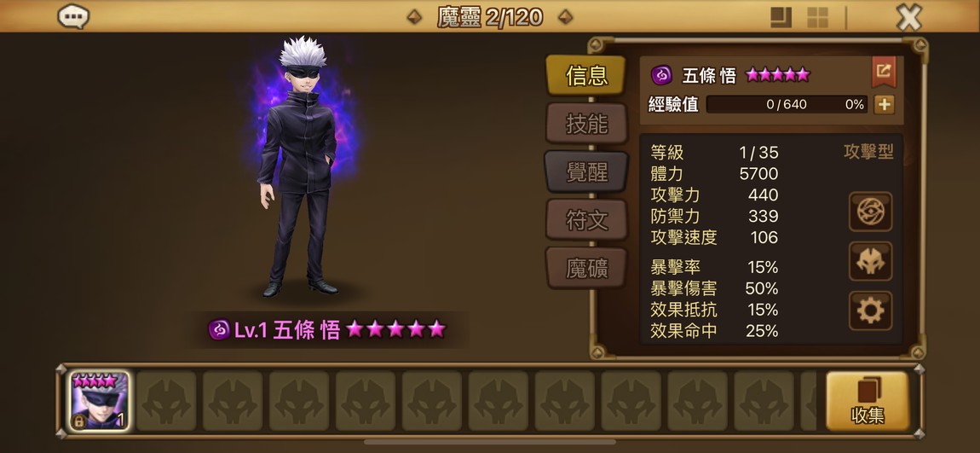Click the monster mask icon in stats panel
Image resolution: width=980 pixels, height=453 pixels.
coord(870,261)
